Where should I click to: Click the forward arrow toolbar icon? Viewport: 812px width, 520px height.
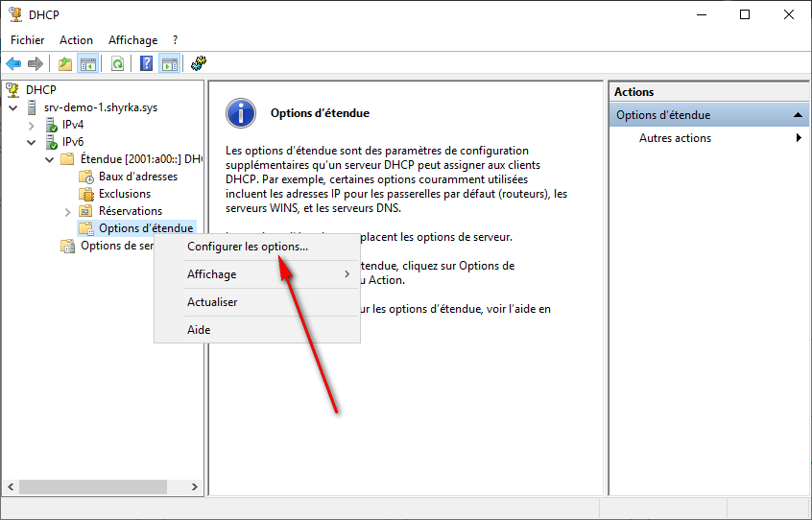[36, 64]
